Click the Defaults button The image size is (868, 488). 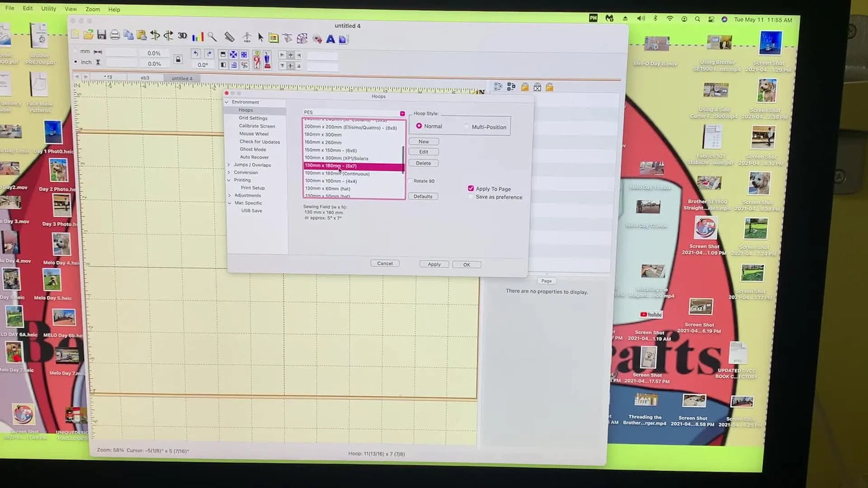[423, 196]
